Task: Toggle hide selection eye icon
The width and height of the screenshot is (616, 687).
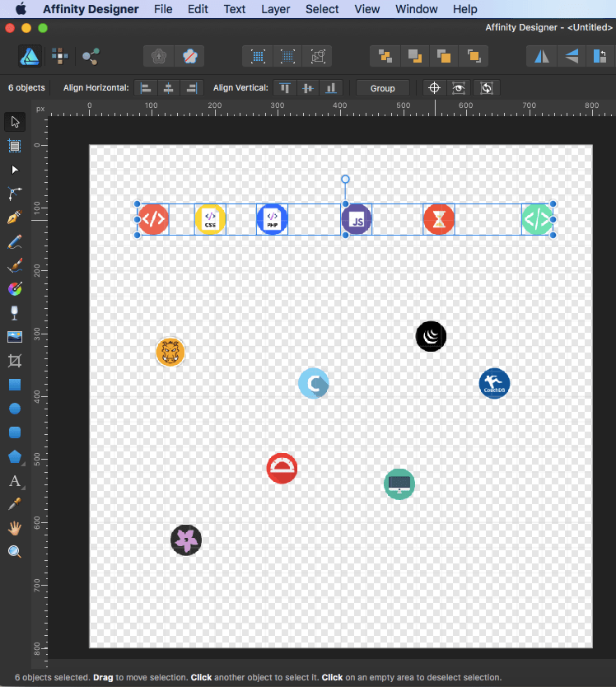Action: click(460, 88)
